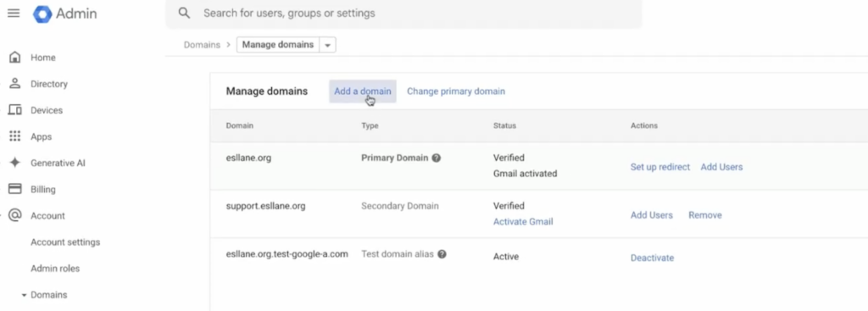Click the Manage domains breadcrumb button
Image resolution: width=868 pixels, height=311 pixels.
(278, 45)
